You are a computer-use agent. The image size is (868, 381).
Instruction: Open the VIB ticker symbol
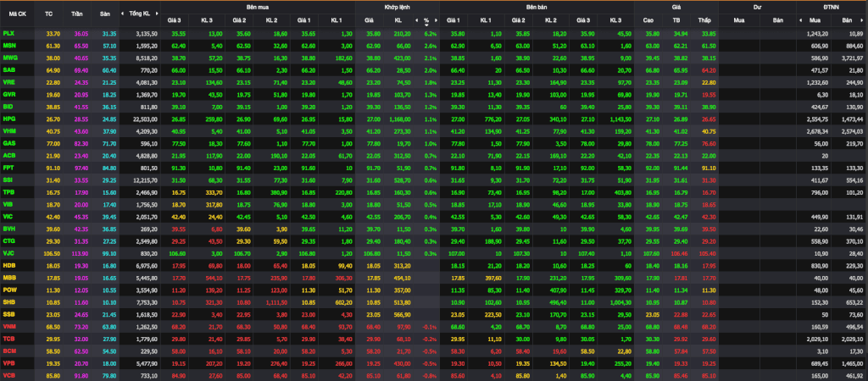(x=8, y=203)
